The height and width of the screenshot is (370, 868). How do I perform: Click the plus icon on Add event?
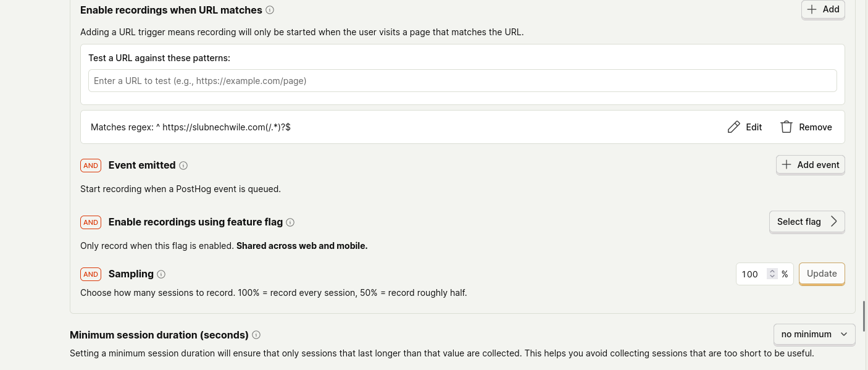coord(787,165)
